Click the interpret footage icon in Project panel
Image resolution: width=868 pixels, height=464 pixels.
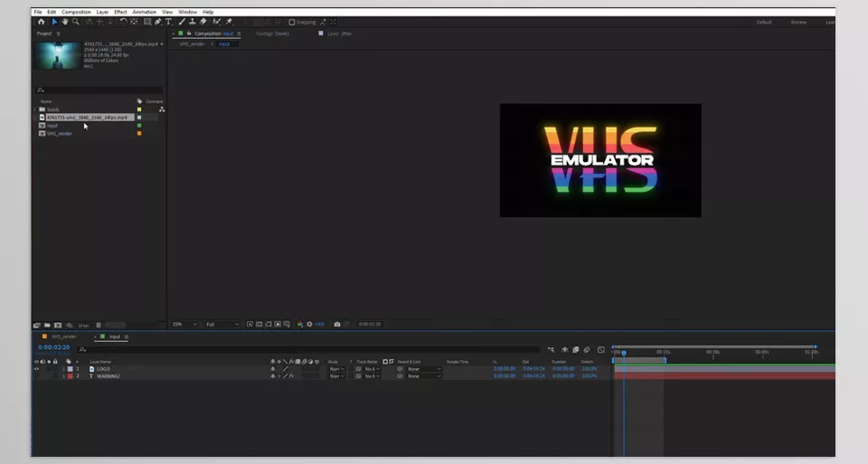coord(36,325)
